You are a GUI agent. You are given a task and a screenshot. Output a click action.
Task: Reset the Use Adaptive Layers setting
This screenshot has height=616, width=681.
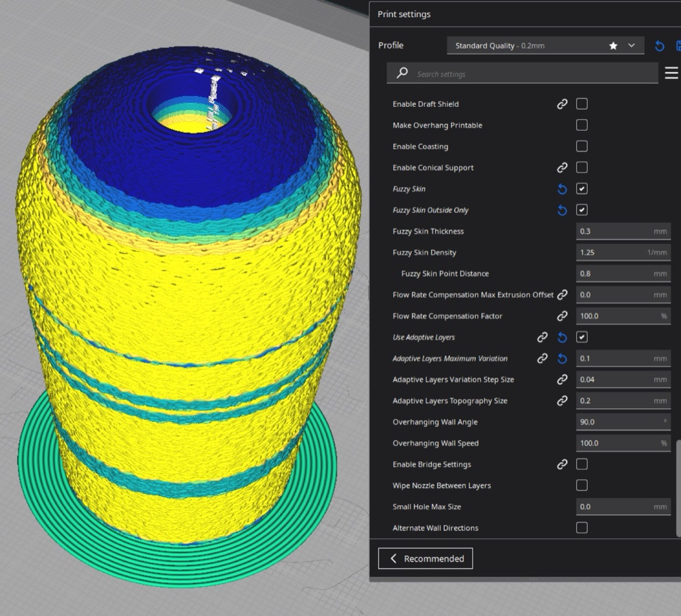click(x=562, y=337)
